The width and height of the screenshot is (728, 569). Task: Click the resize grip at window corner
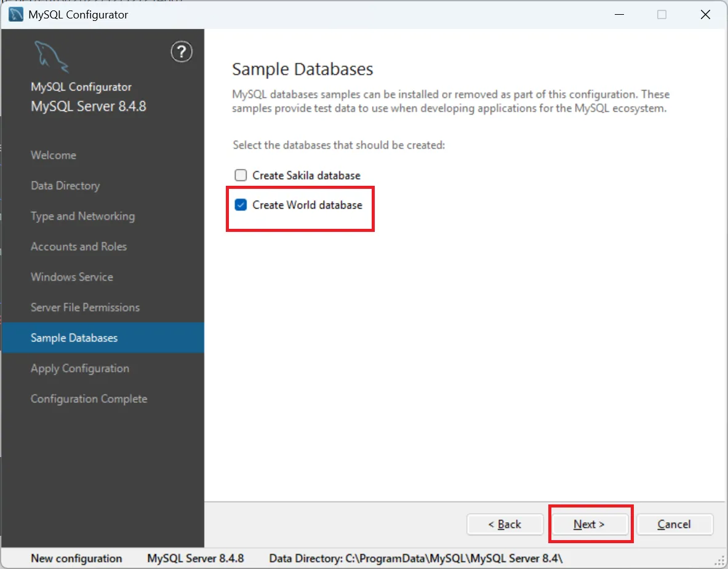[720, 562]
